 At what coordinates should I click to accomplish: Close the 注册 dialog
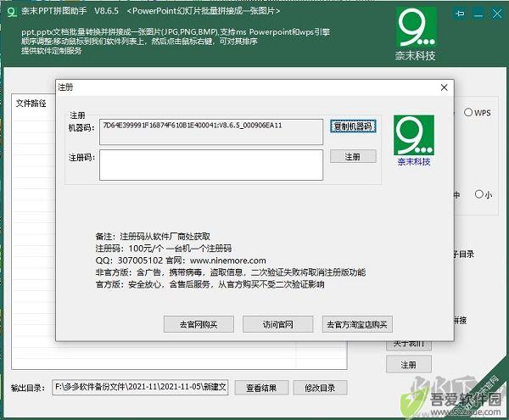[444, 87]
